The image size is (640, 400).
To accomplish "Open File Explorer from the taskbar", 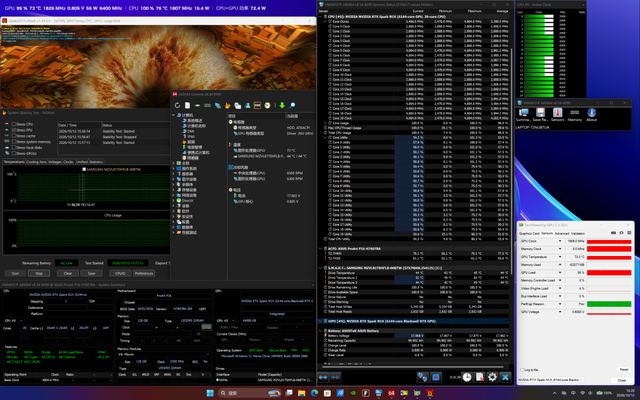I will tap(302, 393).
